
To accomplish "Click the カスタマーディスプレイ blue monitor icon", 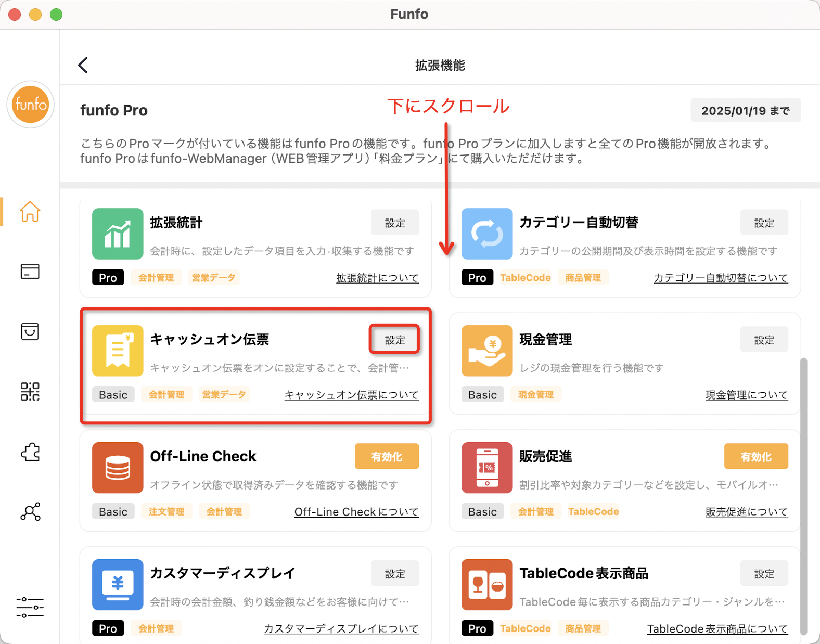I will click(118, 585).
